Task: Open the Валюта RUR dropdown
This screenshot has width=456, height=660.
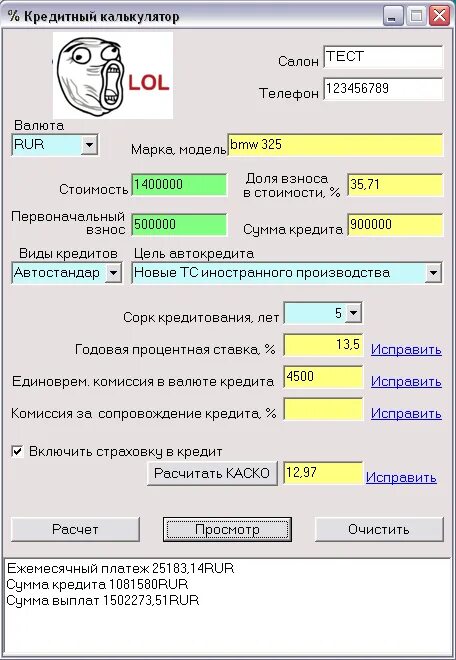Action: point(89,145)
